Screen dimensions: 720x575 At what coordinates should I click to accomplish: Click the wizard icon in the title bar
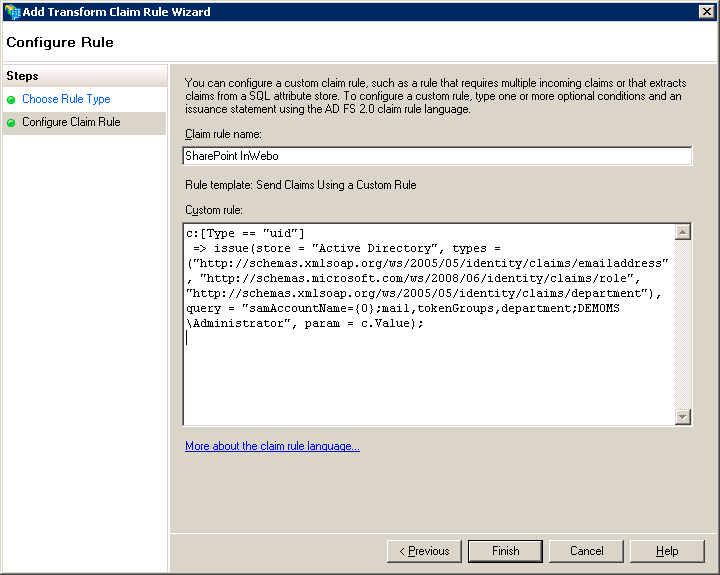[11, 12]
